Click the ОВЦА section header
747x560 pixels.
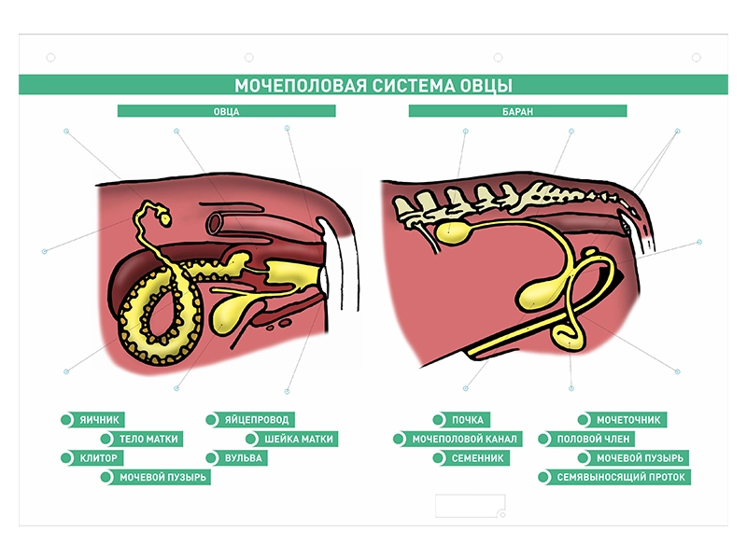[227, 111]
